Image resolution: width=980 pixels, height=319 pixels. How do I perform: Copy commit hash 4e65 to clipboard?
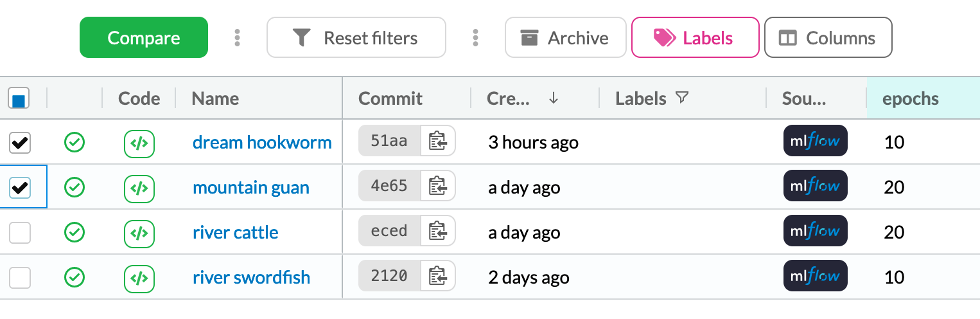tap(438, 187)
